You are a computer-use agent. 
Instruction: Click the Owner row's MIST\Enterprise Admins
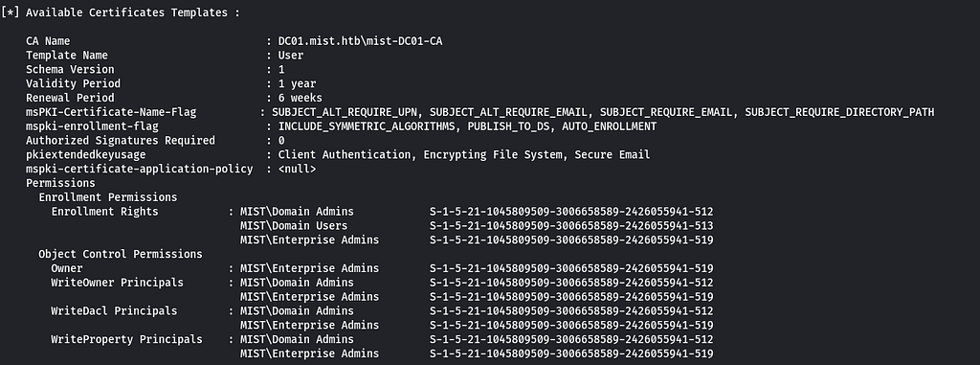point(309,268)
